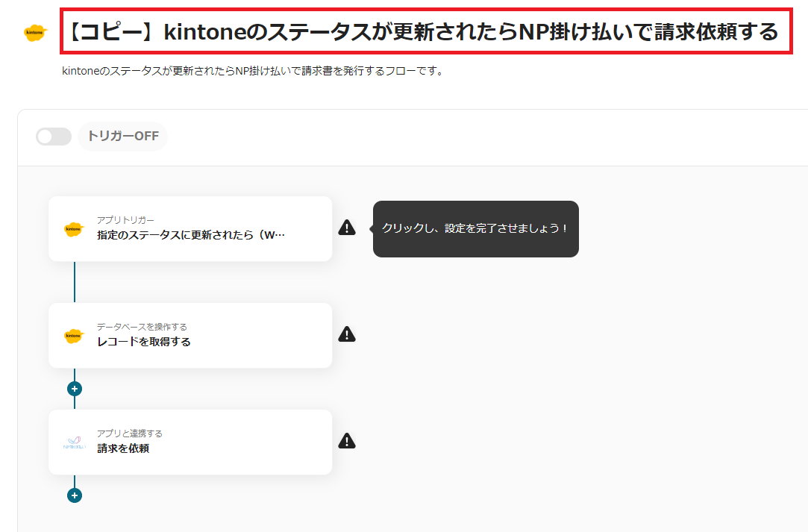Toggle the flow trigger to ON
The image size is (808, 532).
(53, 136)
